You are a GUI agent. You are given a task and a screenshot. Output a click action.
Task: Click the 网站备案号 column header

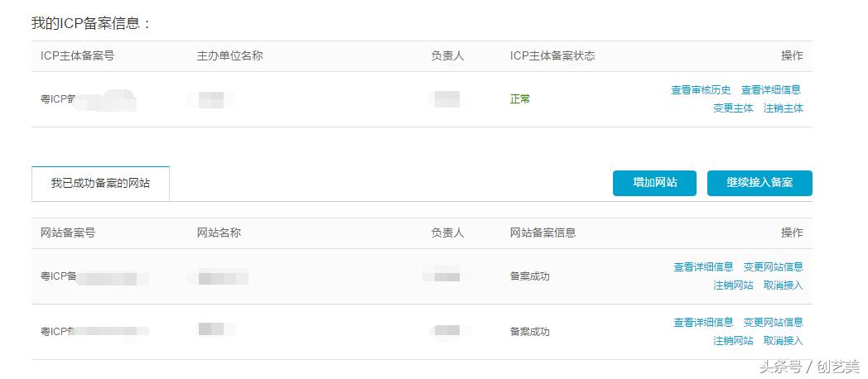click(68, 233)
